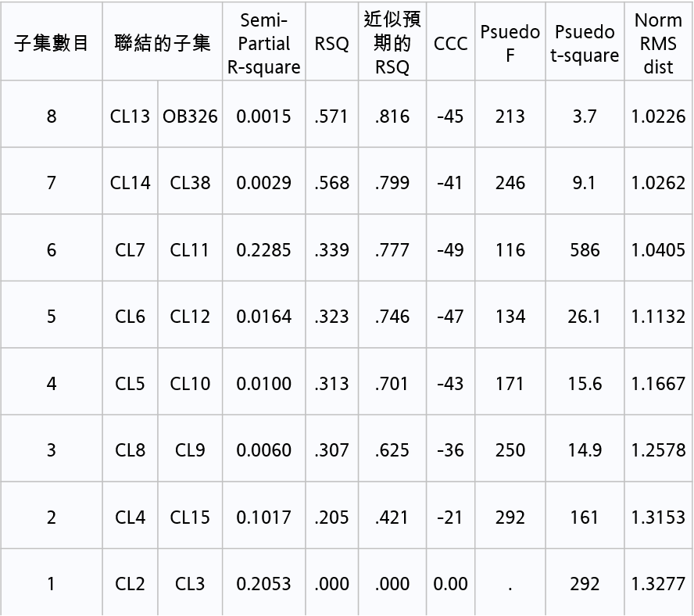Click the 子集數目 column header

coord(52,43)
